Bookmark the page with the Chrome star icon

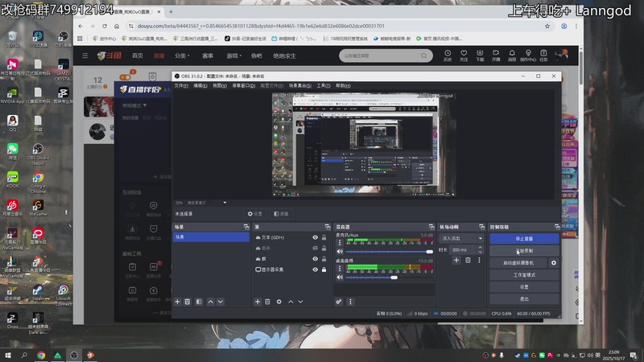pos(547,26)
